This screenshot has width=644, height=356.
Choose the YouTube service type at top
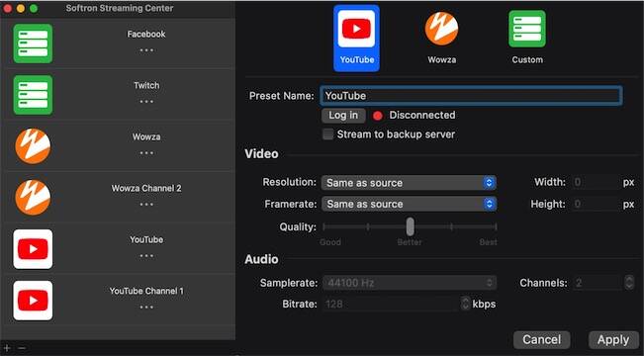pos(356,39)
